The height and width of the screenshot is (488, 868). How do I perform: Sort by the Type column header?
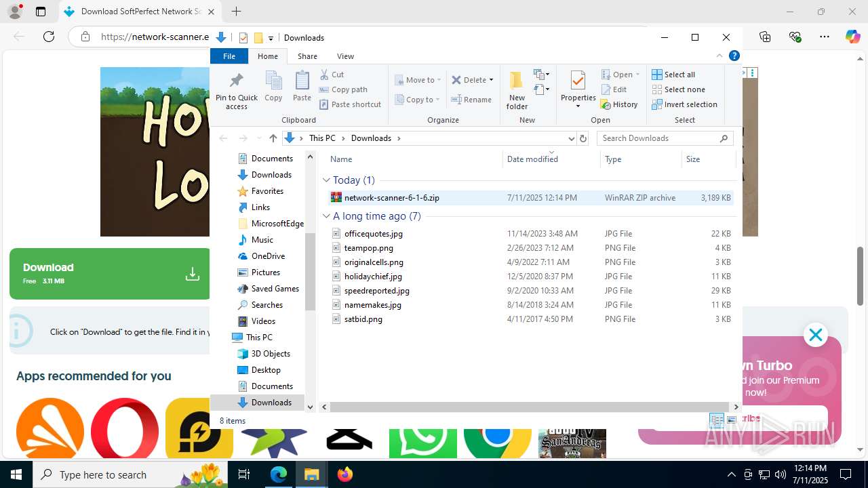641,159
